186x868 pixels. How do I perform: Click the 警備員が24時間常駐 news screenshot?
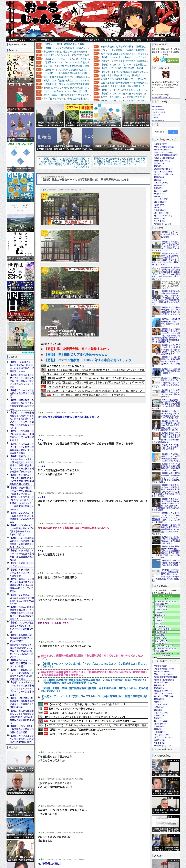pyautogui.click(x=70, y=320)
